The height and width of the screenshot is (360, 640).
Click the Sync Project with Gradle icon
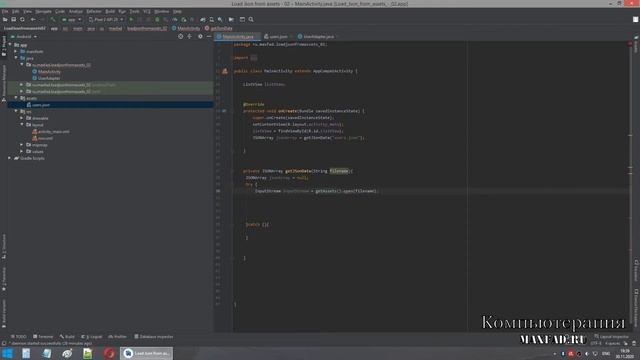(203, 19)
